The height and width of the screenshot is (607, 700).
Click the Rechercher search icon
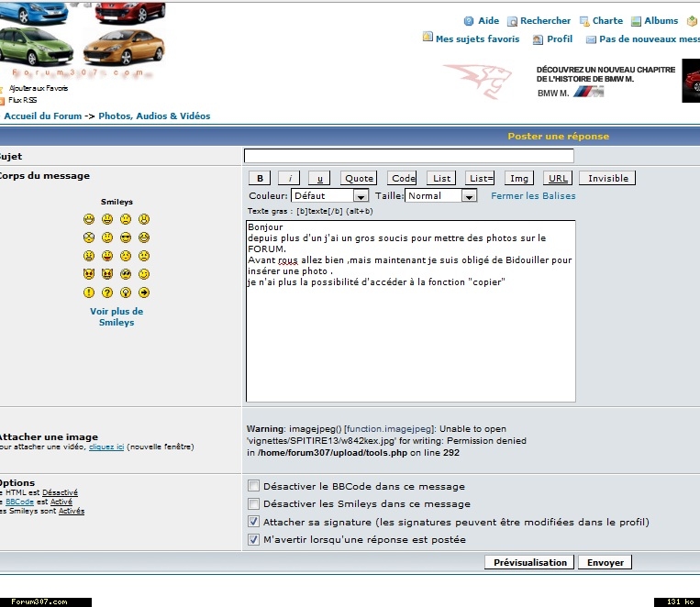pos(513,21)
